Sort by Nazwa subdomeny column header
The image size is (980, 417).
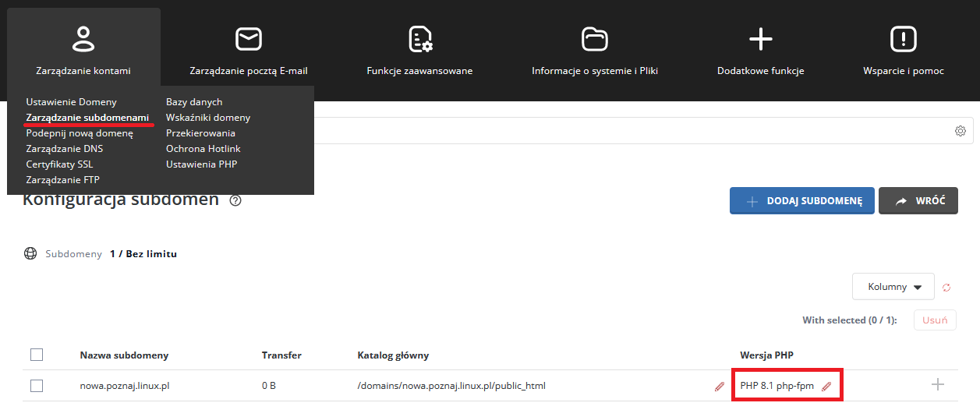124,355
